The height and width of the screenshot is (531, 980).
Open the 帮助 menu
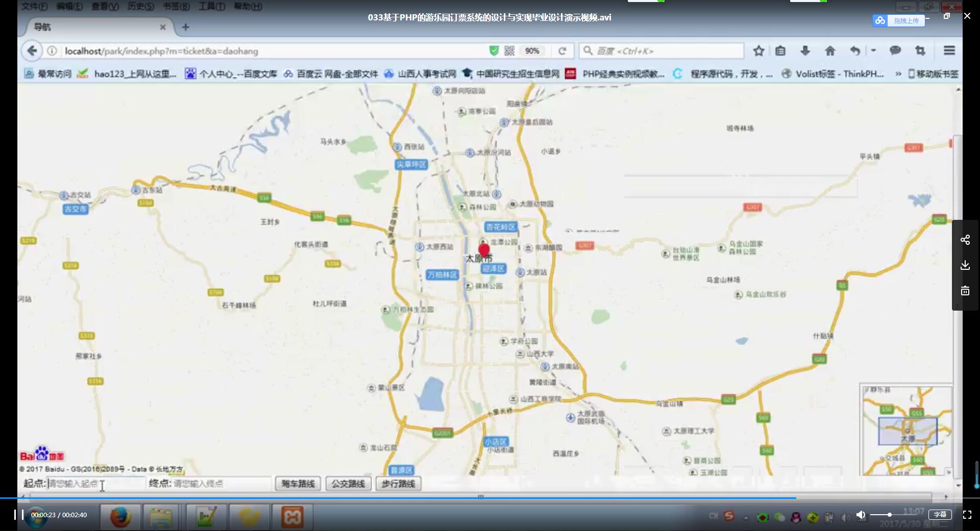(x=248, y=7)
